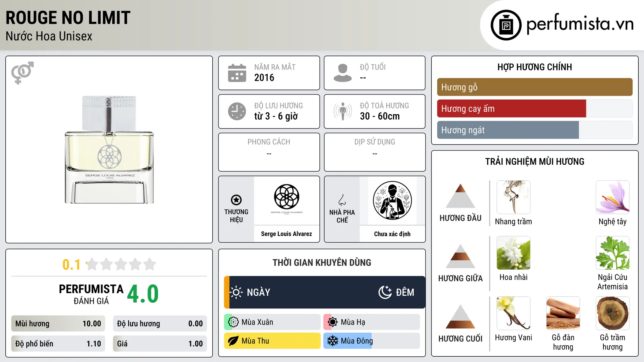The image size is (644, 362).
Task: Select the Mùa Thu season bar
Action: (272, 341)
